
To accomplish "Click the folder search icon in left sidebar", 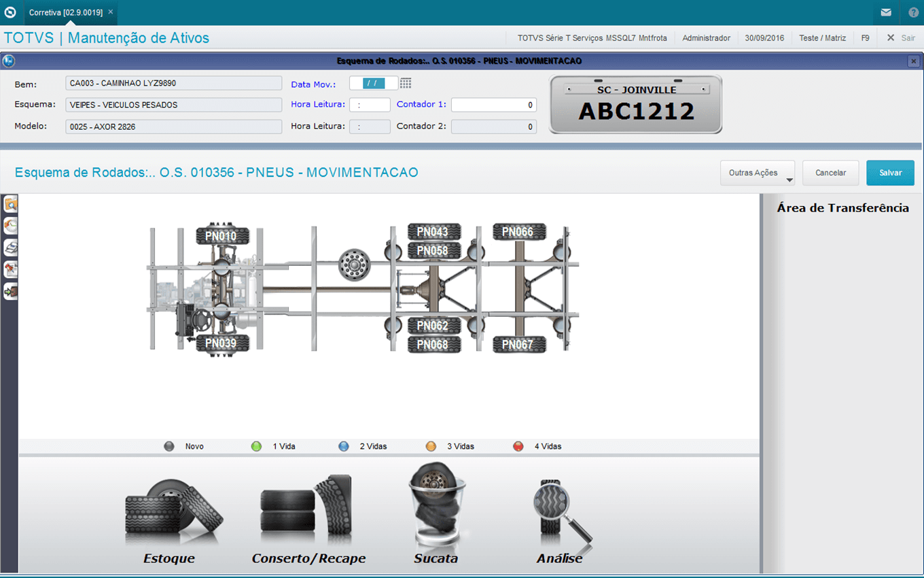I will [10, 204].
